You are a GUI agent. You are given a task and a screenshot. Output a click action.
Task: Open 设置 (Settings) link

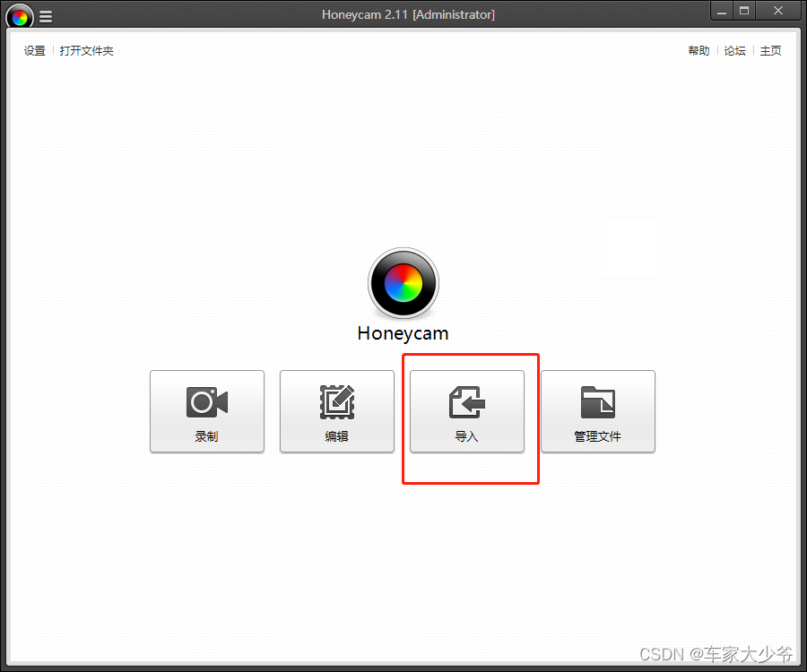(34, 51)
